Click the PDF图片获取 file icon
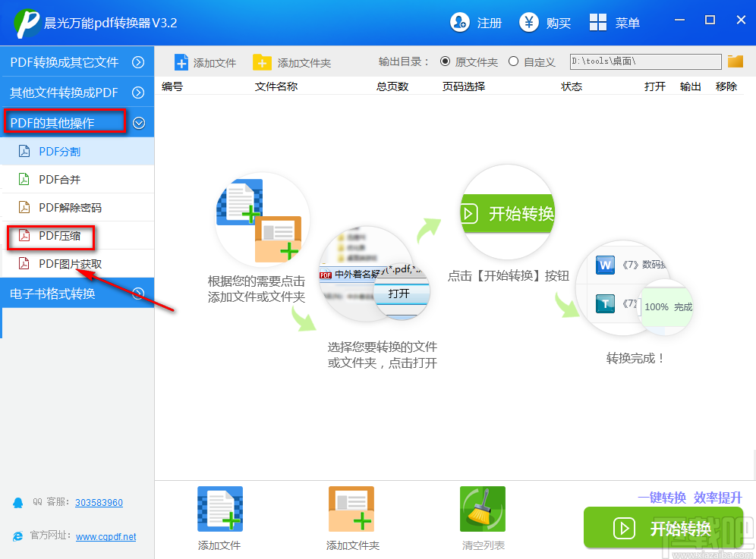The height and width of the screenshot is (559, 756). pyautogui.click(x=24, y=263)
